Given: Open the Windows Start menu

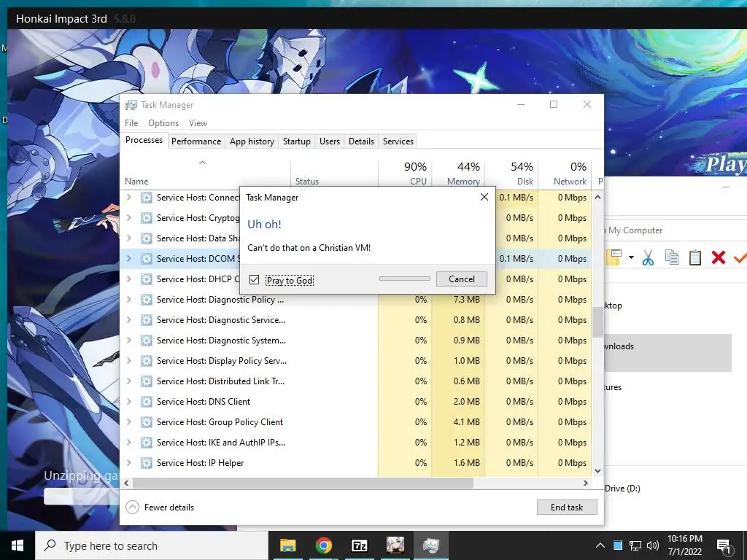Looking at the screenshot, I should pos(18,545).
